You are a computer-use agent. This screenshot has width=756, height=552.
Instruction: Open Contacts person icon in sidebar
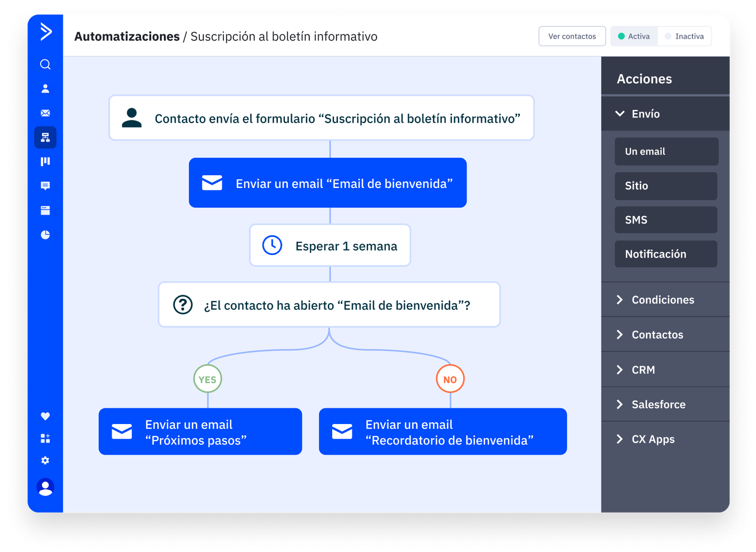(x=45, y=89)
